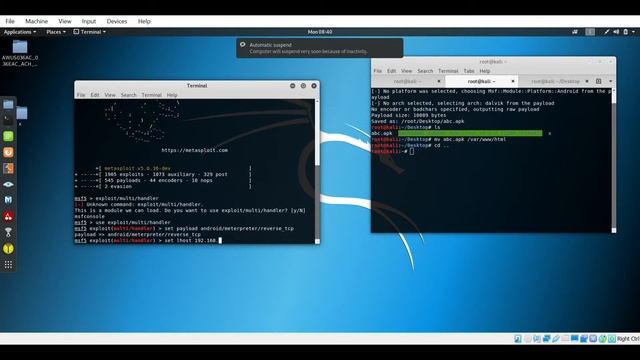Screen dimensions: 640x360
Task: Open tab list dropdown in root@kali terminal
Action: coord(610,81)
